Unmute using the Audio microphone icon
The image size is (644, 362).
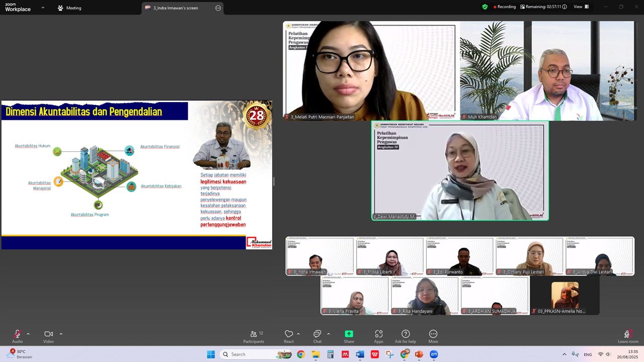pos(17,334)
